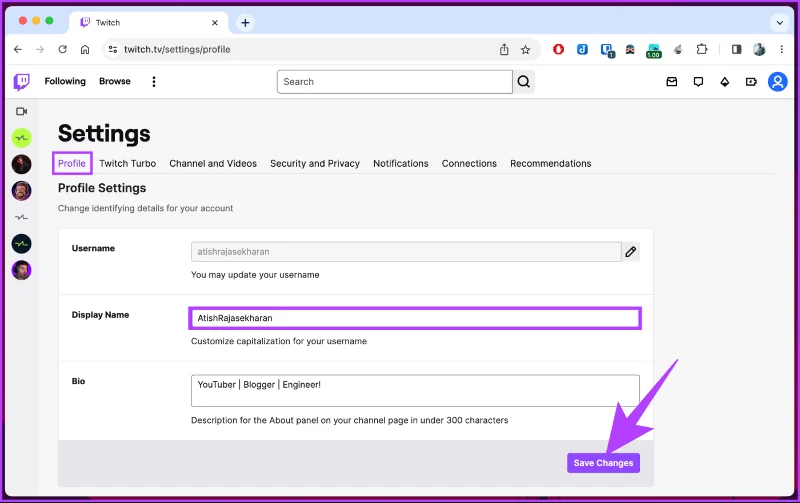Open the browser three-dot menu
The image size is (800, 503).
pos(782,49)
